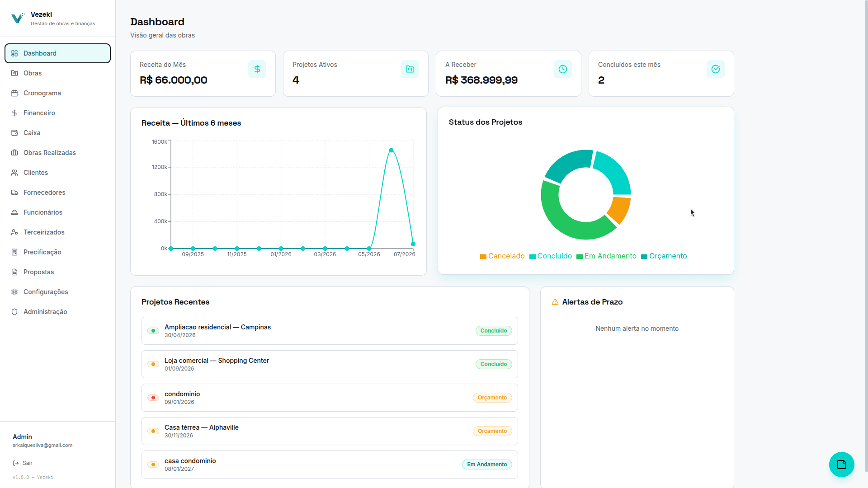Click Orçamento badge on Casa térrea row
Image resolution: width=868 pixels, height=488 pixels.
pyautogui.click(x=492, y=431)
